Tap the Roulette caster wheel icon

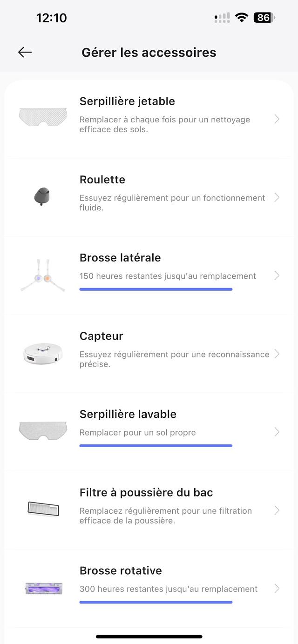(x=42, y=195)
